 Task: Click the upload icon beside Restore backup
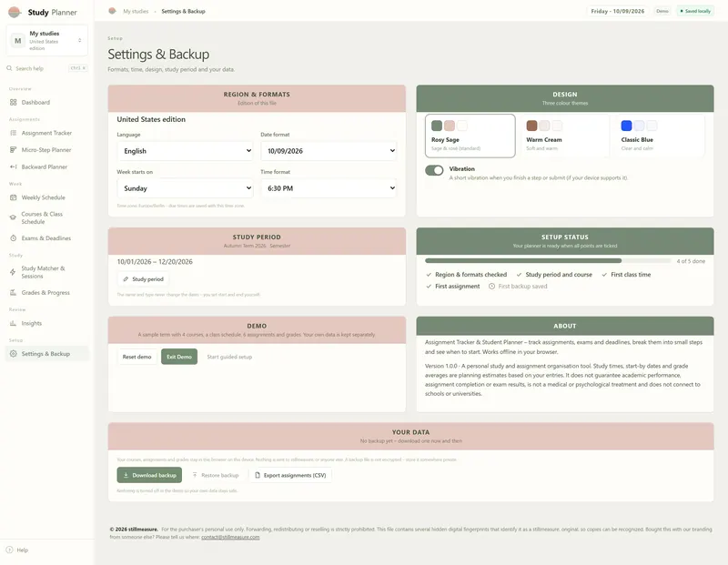pos(195,475)
